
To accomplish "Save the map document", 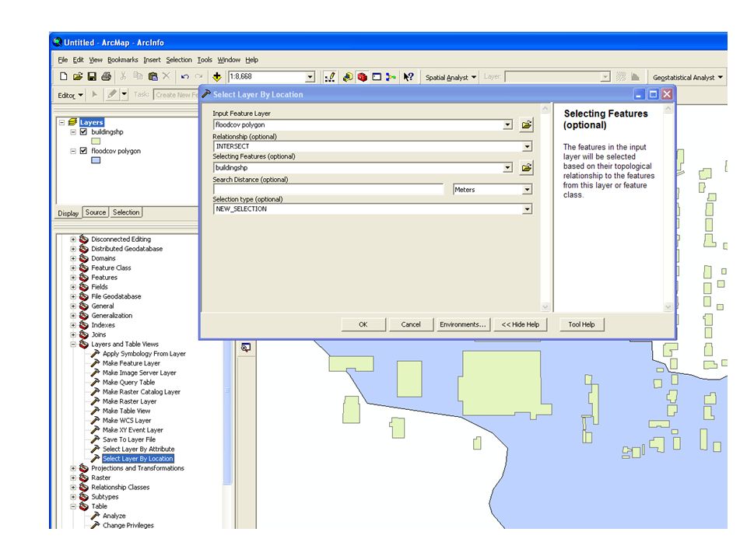I will tap(92, 76).
